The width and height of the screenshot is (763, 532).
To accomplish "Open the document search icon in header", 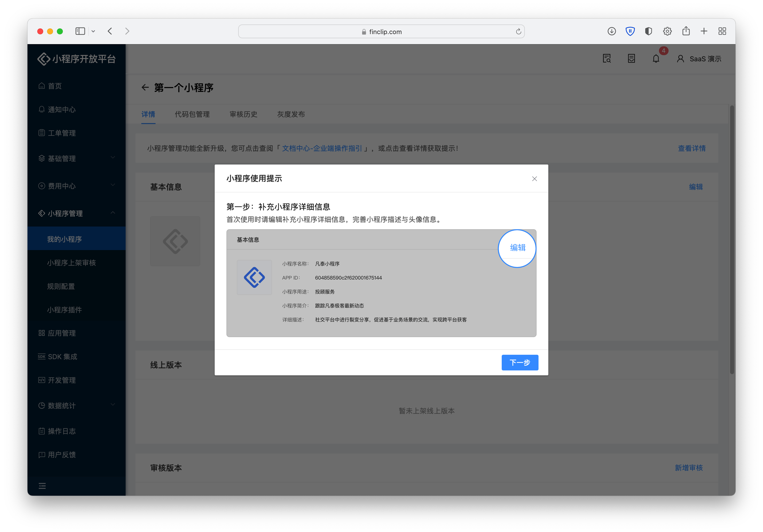I will point(606,59).
